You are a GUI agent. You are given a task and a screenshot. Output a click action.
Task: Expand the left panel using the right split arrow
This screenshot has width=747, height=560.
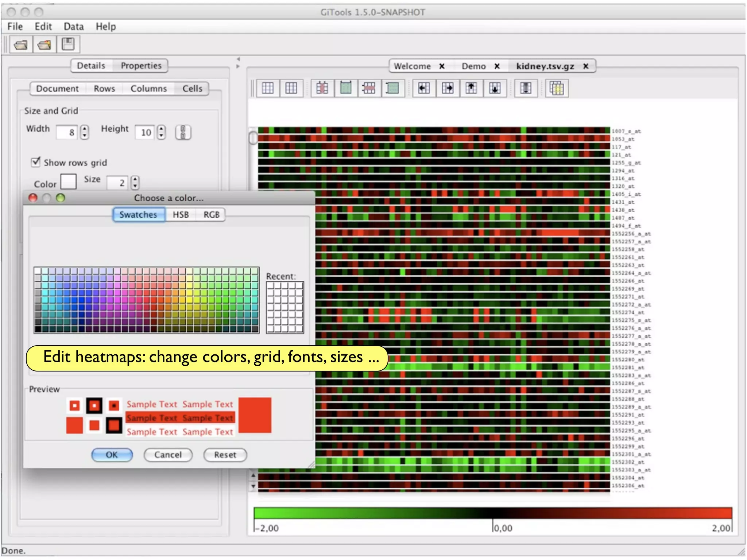(x=238, y=66)
